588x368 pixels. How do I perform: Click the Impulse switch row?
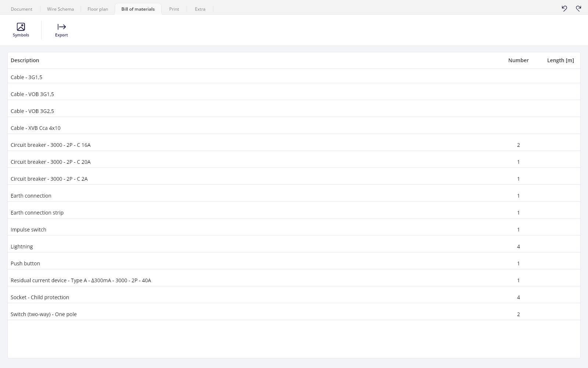(294, 227)
